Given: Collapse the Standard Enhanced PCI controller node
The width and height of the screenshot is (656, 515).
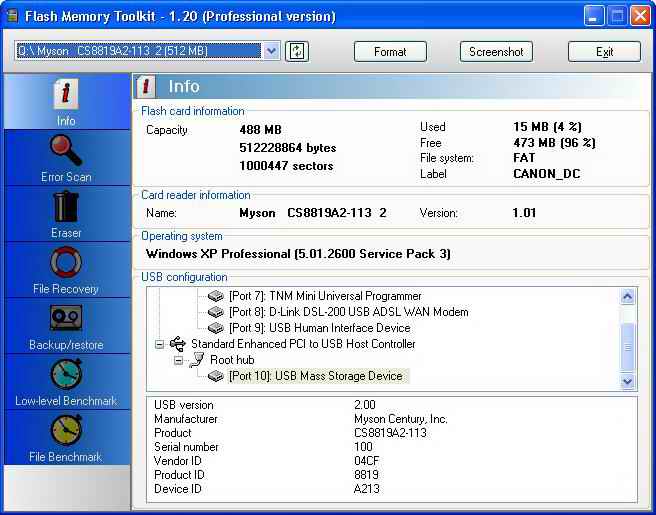Looking at the screenshot, I should pyautogui.click(x=159, y=344).
